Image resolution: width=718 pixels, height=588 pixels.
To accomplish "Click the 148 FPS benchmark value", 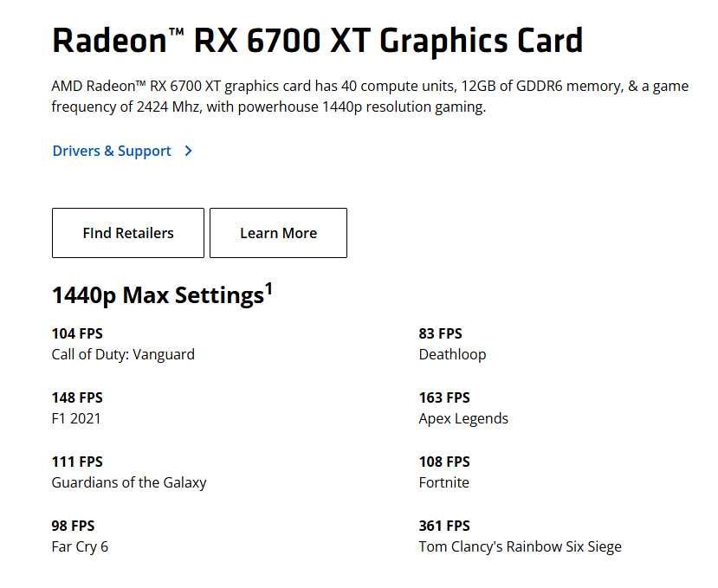I will (77, 397).
